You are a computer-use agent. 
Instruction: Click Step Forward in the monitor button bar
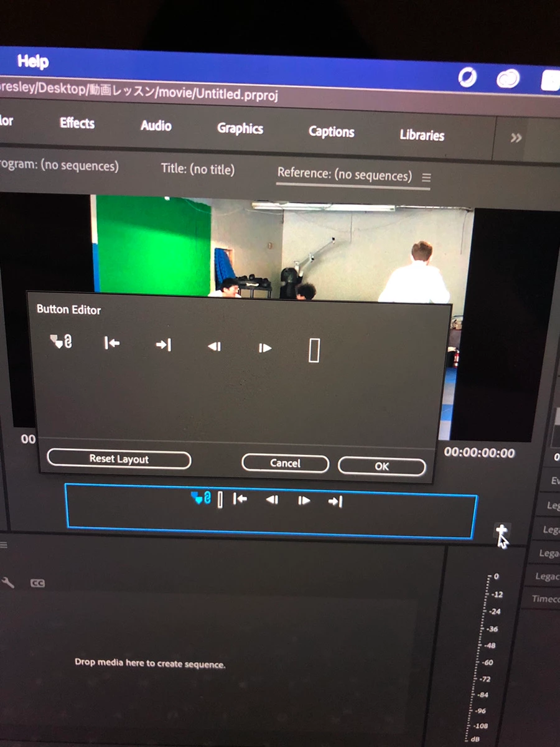pyautogui.click(x=304, y=500)
